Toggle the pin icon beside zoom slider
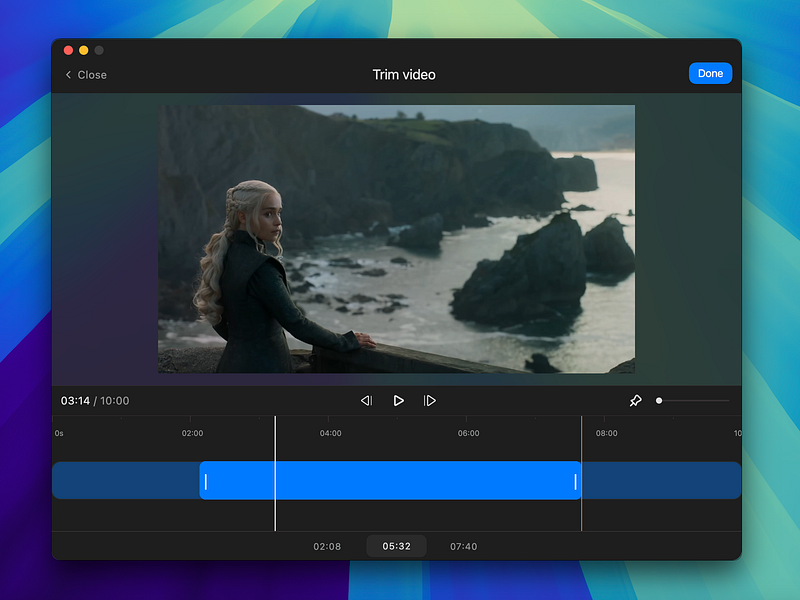 (635, 401)
